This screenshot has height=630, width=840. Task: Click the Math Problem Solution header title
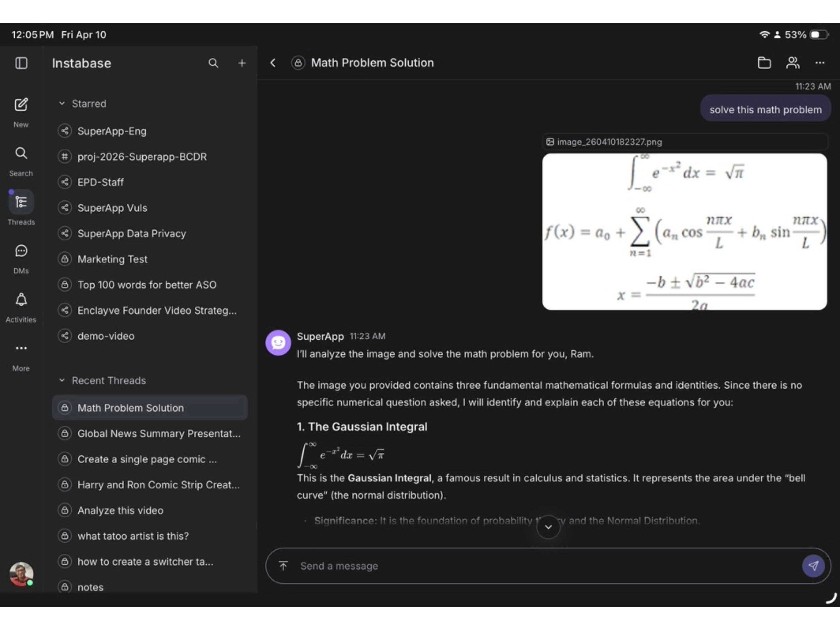pyautogui.click(x=372, y=63)
